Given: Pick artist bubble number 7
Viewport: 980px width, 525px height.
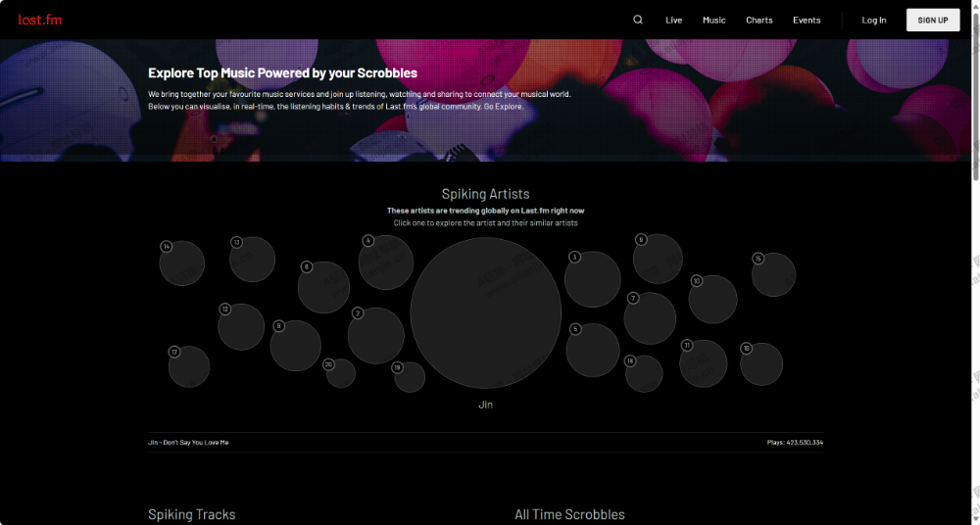Looking at the screenshot, I should (x=650, y=318).
